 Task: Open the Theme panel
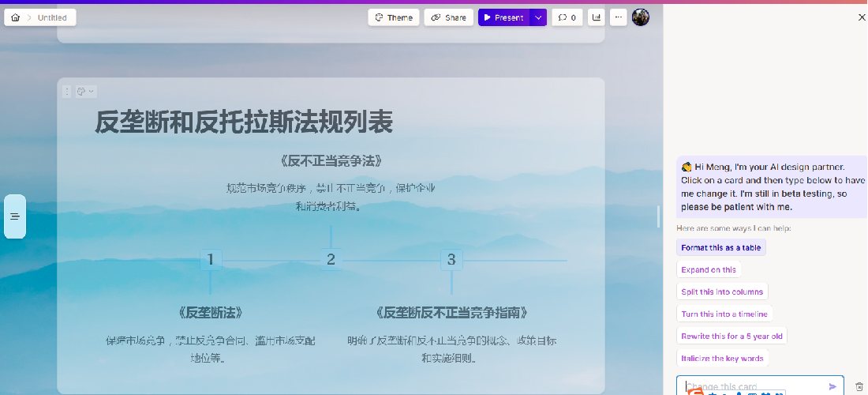pos(394,17)
